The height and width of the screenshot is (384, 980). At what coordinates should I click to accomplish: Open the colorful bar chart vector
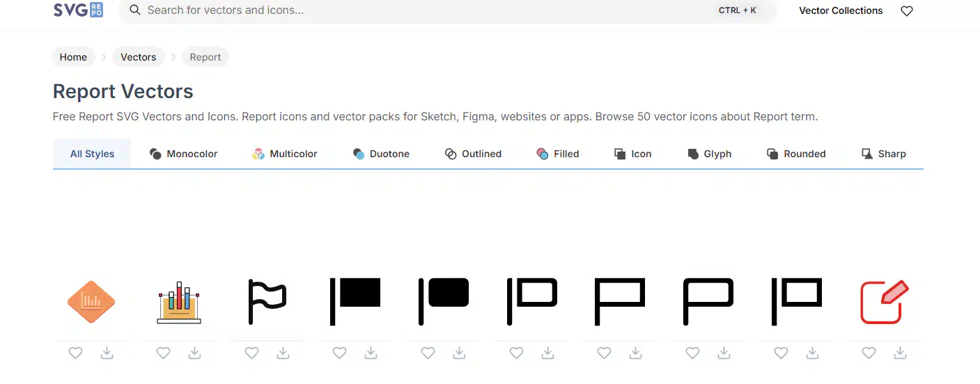[179, 302]
